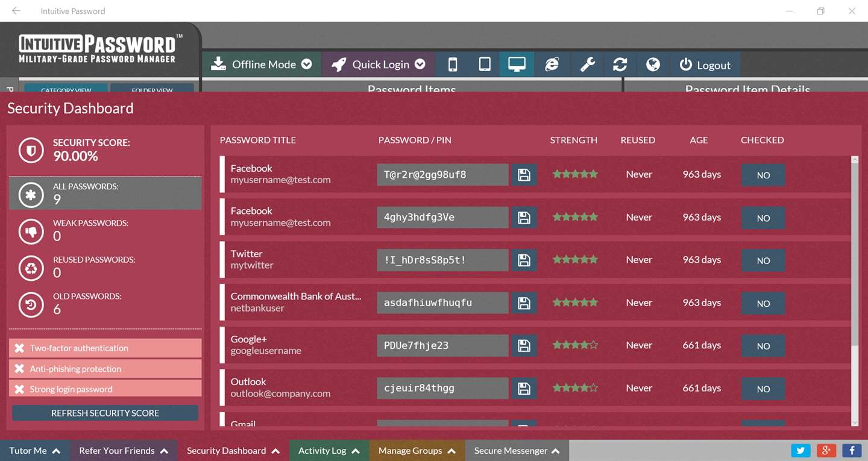Save the T@r2r@2gg98uf8 password via disk icon
Viewport: 868px width, 461px height.
point(524,175)
